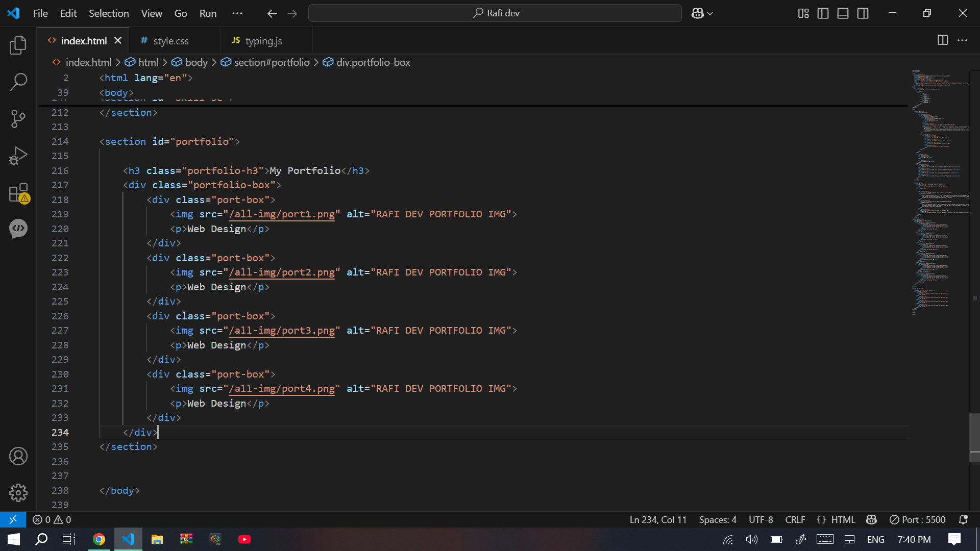Follow the /all-img/port2.png link
Screen dimensions: 980x551
pos(282,272)
